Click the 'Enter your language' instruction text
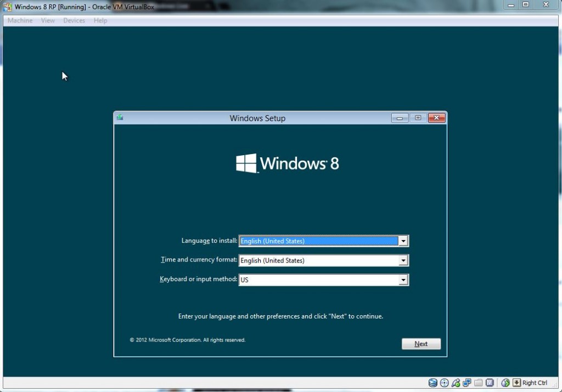Viewport: 562px width, 392px height. 280,316
